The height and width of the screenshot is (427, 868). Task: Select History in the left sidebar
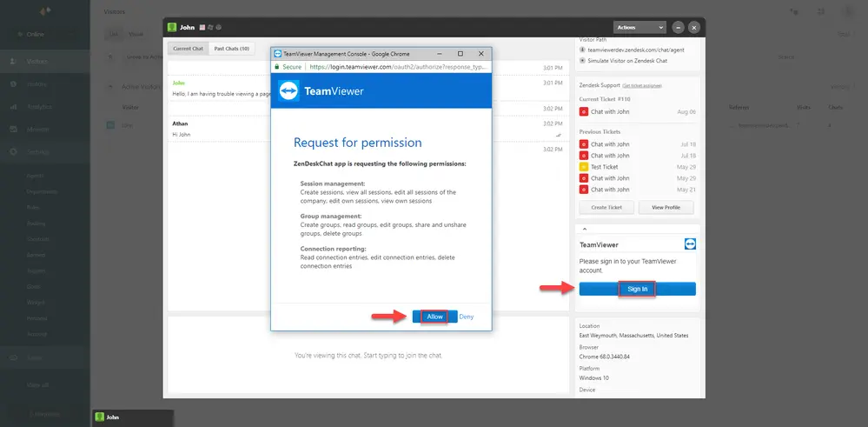[37, 84]
